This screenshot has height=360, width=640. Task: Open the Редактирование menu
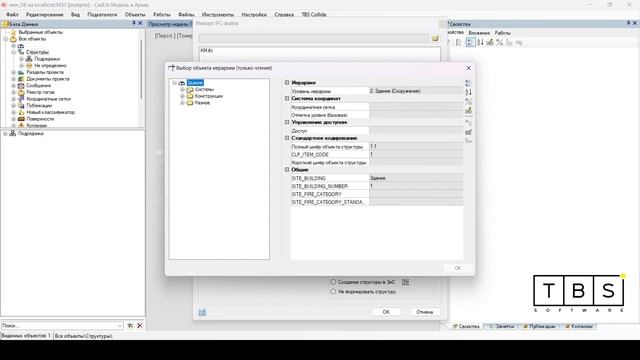44,14
